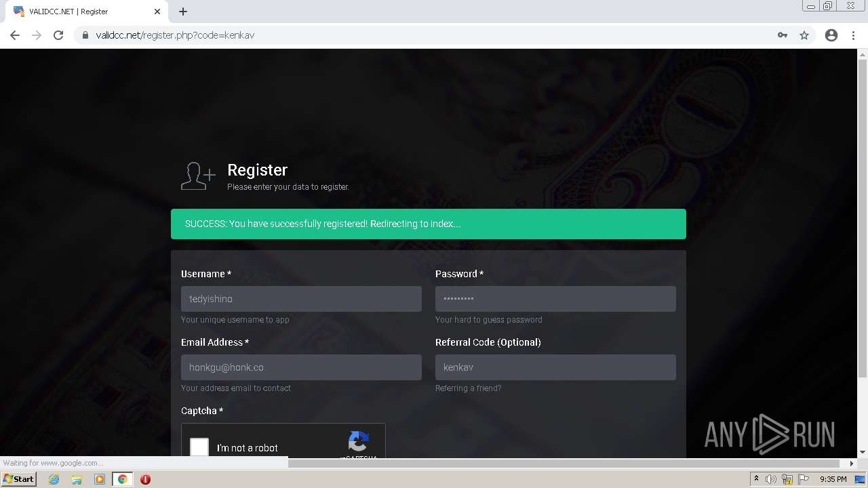Click the reCAPTCHA logo

(x=359, y=442)
